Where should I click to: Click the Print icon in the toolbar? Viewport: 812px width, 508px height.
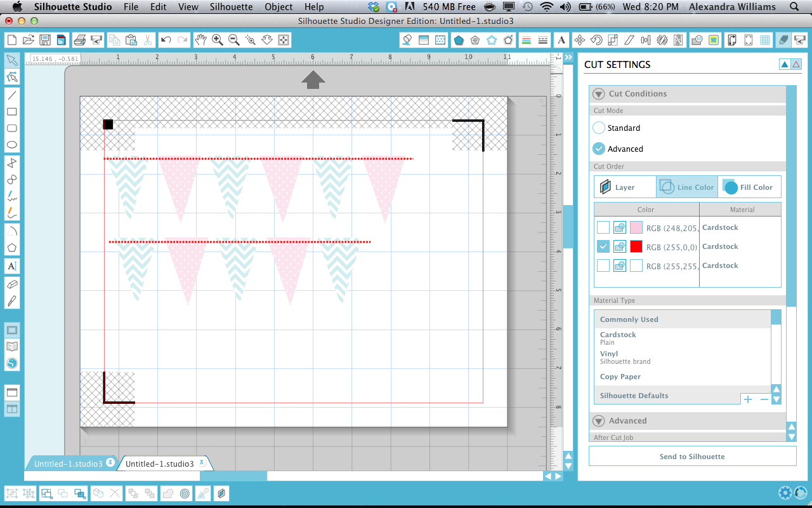[x=79, y=40]
